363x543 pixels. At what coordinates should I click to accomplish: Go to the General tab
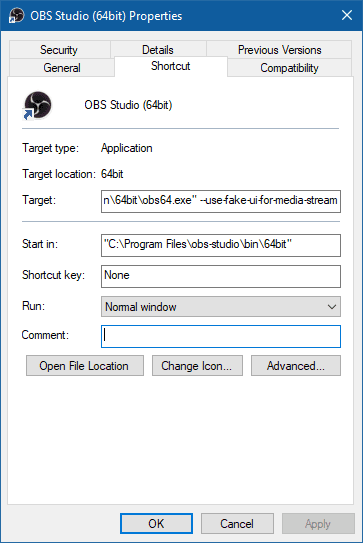coord(62,68)
